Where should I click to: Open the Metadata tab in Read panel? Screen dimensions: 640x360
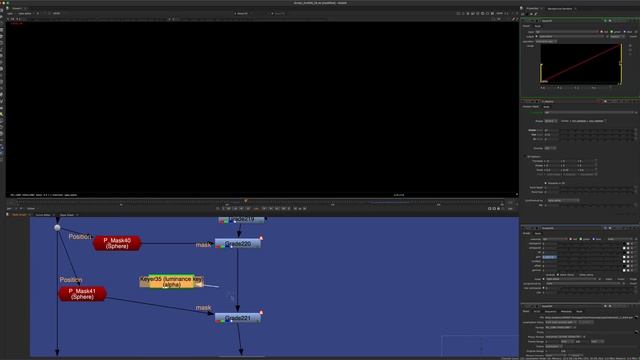click(x=566, y=311)
